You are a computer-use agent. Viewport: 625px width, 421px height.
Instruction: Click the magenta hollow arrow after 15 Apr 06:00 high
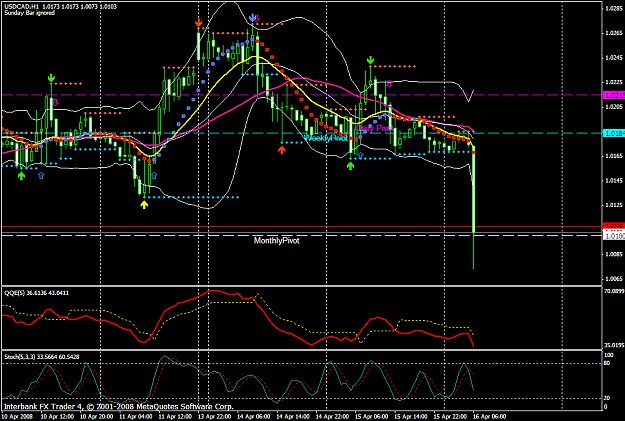(x=389, y=83)
